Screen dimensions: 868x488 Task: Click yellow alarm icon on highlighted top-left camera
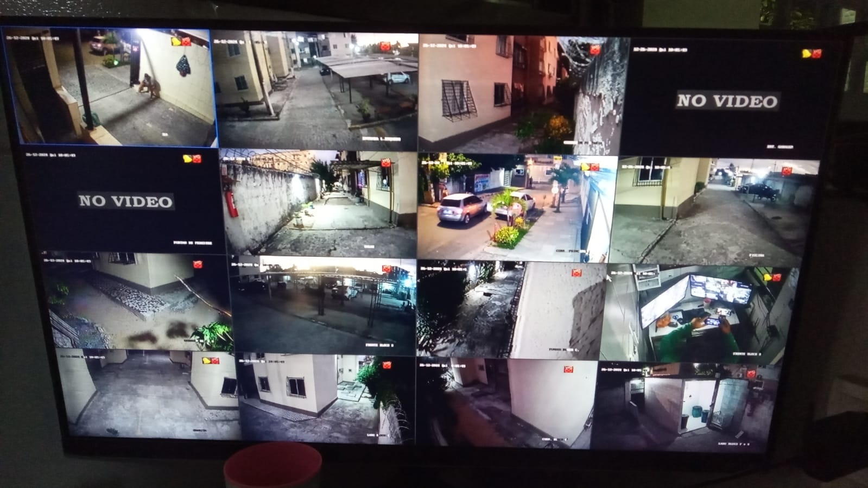176,41
